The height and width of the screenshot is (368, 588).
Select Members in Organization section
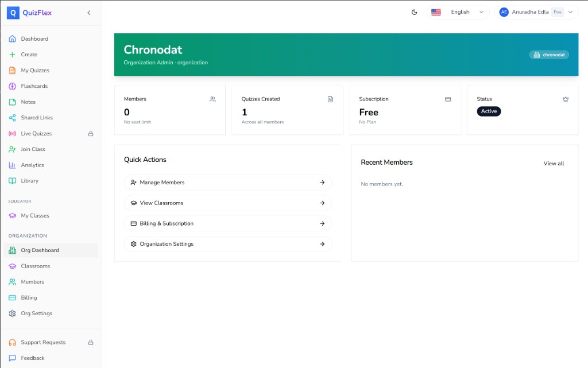point(32,282)
